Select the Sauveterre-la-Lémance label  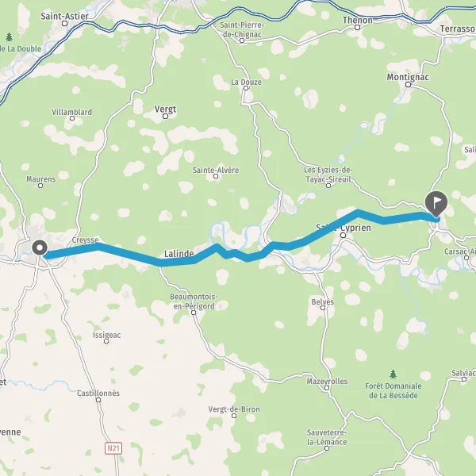[327, 437]
